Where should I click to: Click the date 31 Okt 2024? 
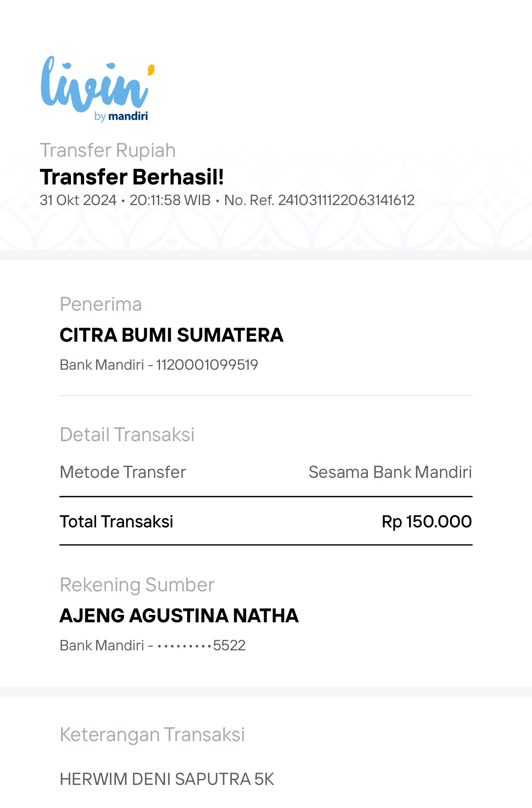coord(78,200)
